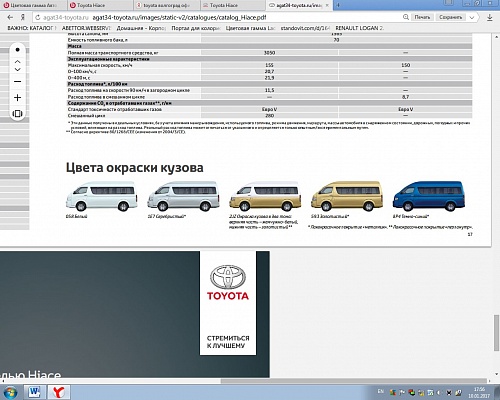Click the magnifier icon in address bar
The width and height of the screenshot is (500, 400).
click(406, 17)
